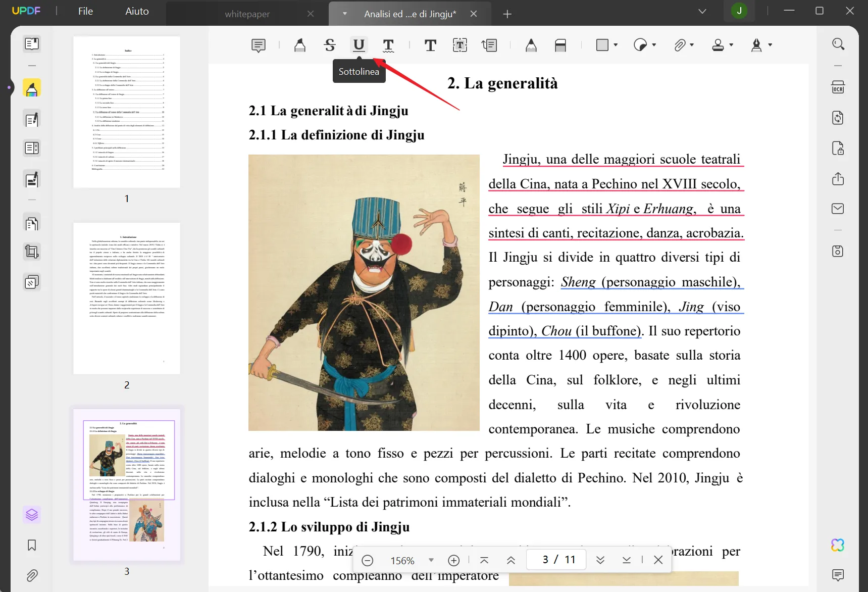Select the Underline (Sottolinea) tool

[x=359, y=45]
